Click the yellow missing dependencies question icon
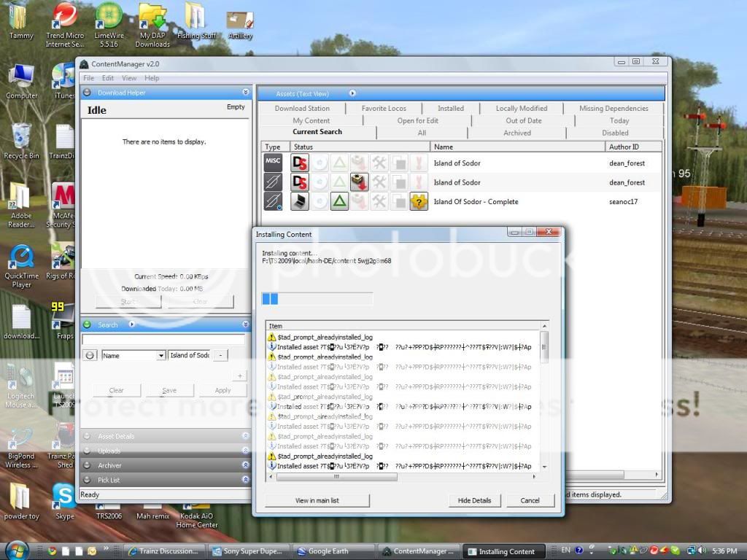747x560 pixels. (x=418, y=202)
